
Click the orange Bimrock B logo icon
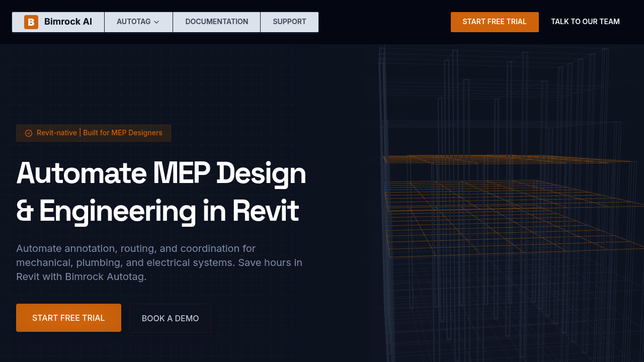(31, 22)
